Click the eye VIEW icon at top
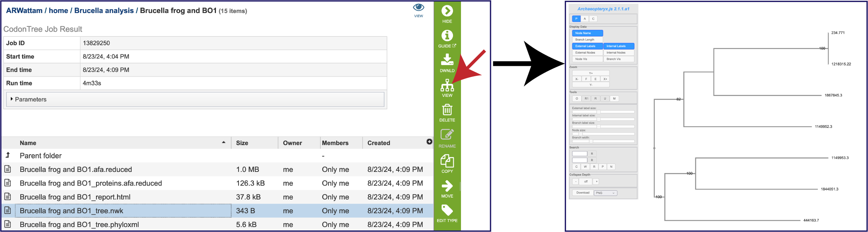 coord(418,8)
